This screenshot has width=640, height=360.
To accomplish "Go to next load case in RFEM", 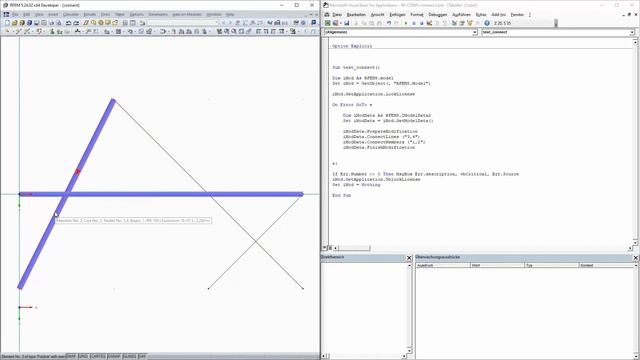I will (x=230, y=23).
